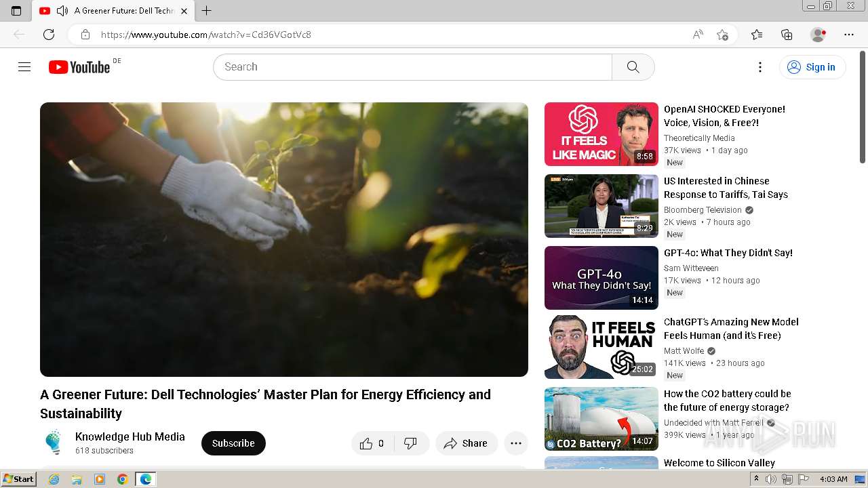Viewport: 868px width, 488px height.
Task: Focus the YouTube search field
Action: click(x=412, y=67)
